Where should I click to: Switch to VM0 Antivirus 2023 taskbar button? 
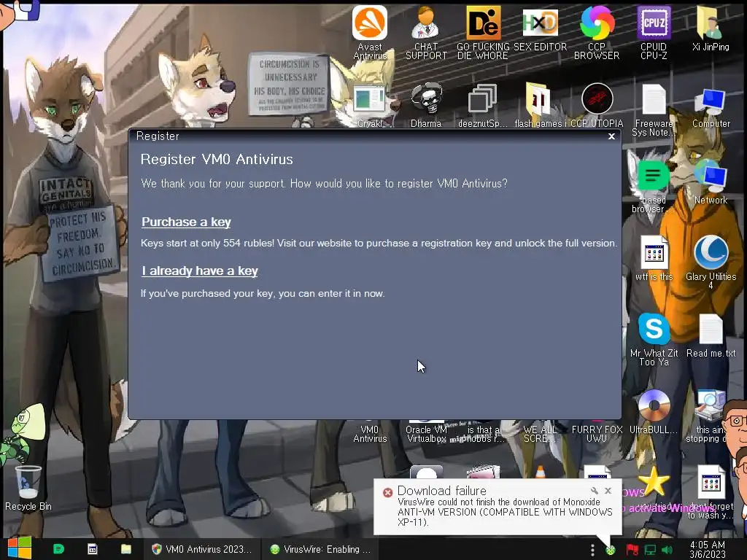(x=201, y=549)
